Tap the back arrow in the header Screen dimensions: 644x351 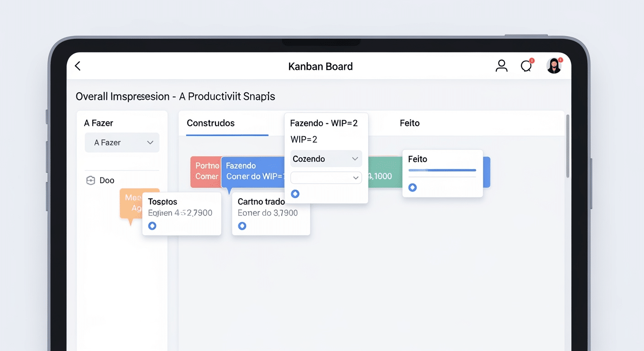tap(77, 66)
